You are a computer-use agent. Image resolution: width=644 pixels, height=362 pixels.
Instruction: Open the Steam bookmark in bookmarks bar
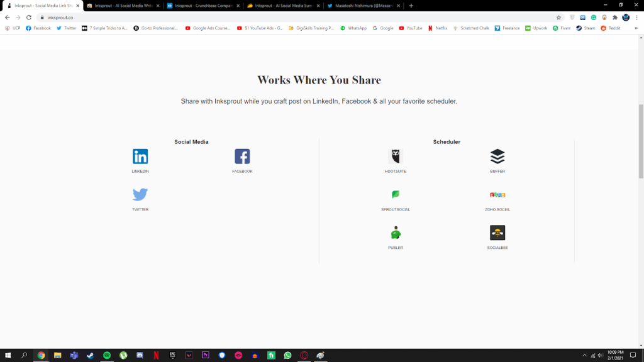[x=586, y=28]
